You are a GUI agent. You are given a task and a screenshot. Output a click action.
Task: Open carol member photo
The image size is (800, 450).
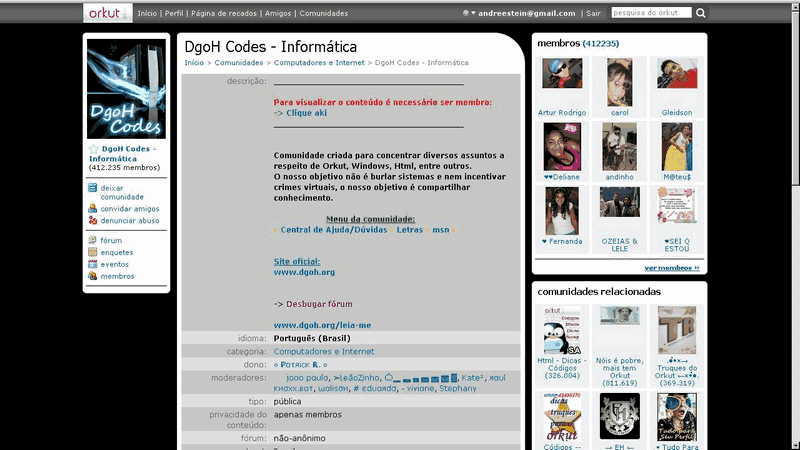point(619,82)
